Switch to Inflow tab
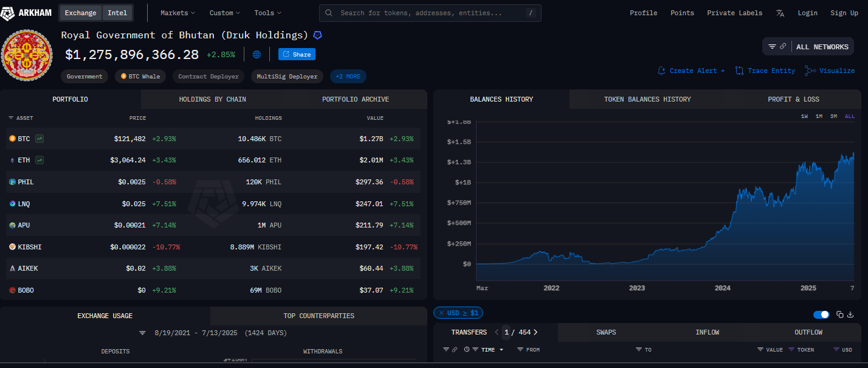The width and height of the screenshot is (868, 368). [x=708, y=332]
